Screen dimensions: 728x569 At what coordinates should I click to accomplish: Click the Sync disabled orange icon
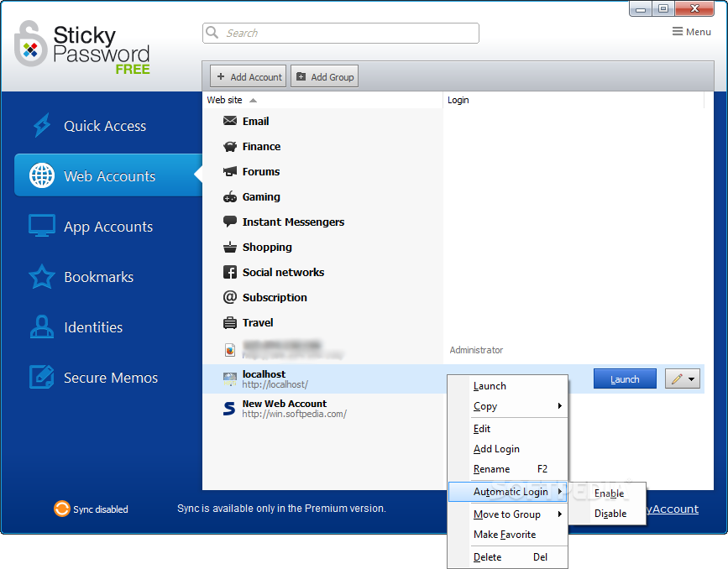tap(62, 509)
